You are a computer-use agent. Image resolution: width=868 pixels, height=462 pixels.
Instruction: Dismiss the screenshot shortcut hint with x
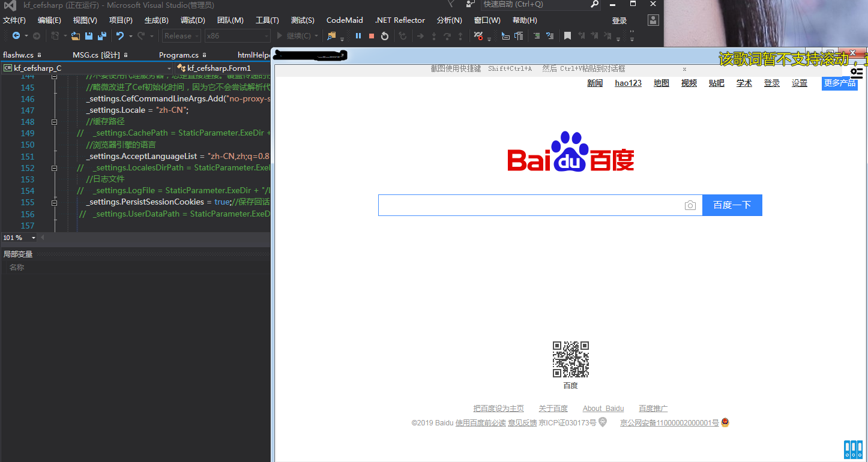684,69
